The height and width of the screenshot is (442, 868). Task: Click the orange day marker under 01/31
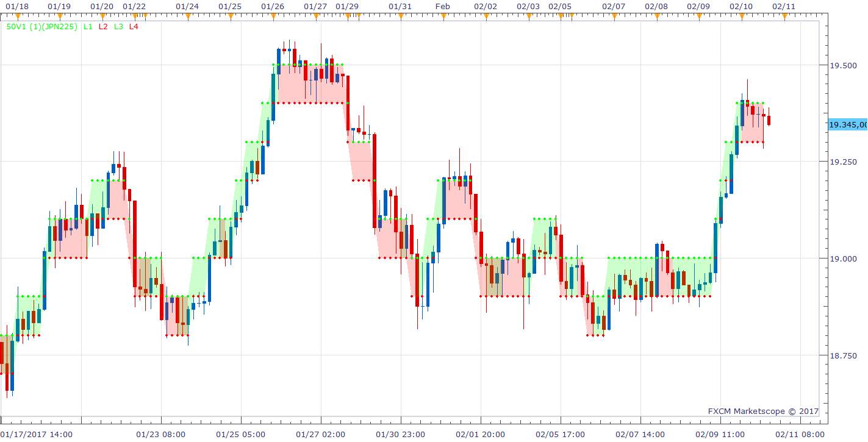coord(401,17)
